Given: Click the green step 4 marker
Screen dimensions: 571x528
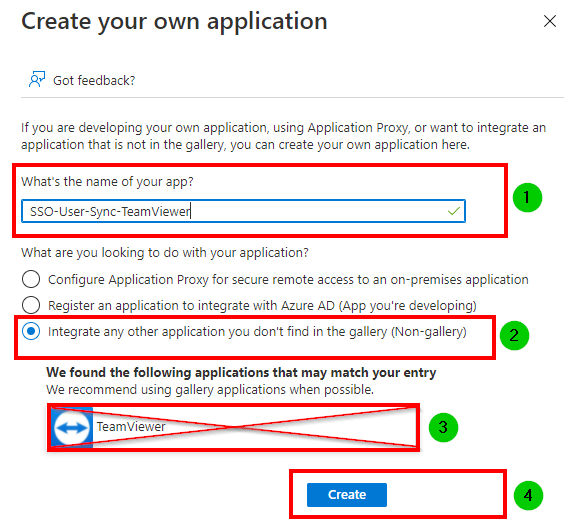Looking at the screenshot, I should (x=528, y=496).
